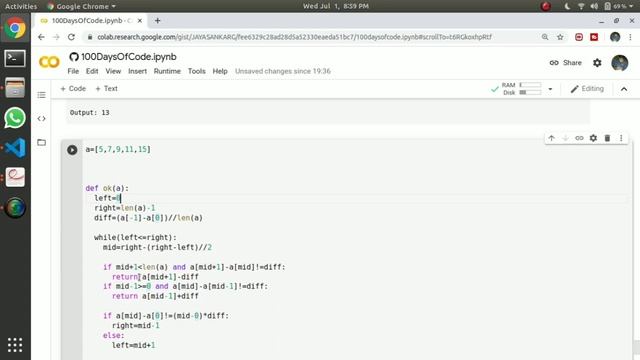640x360 pixels.
Task: Click Activities in the top bar
Action: click(21, 6)
